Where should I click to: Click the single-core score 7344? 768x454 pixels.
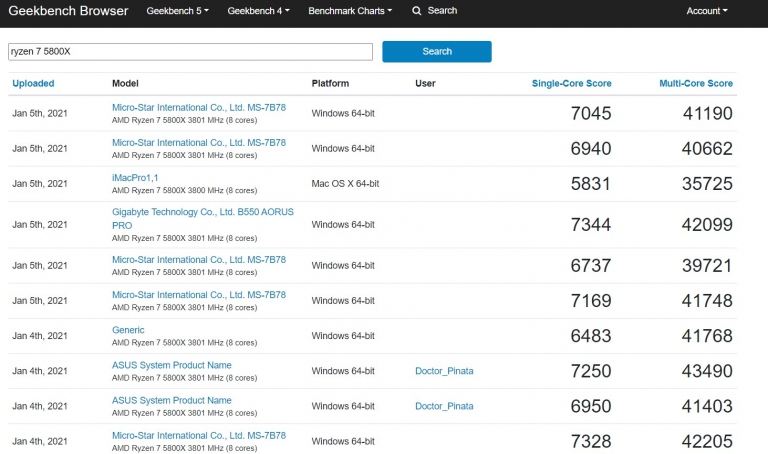(x=591, y=225)
